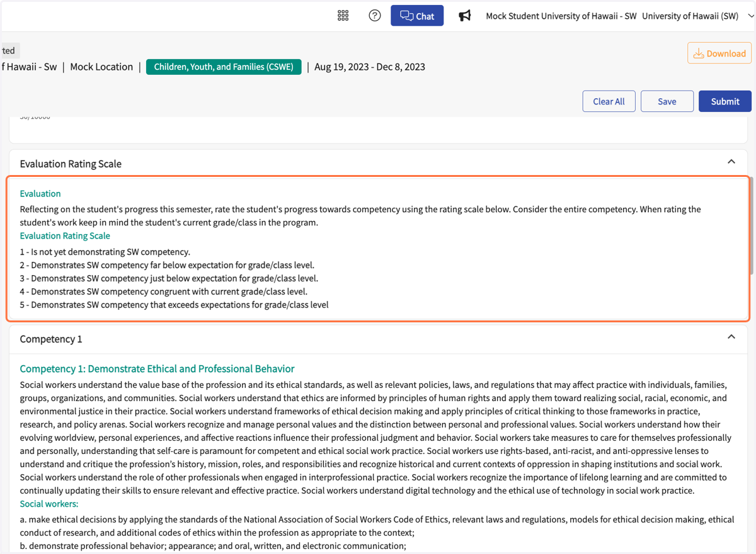
Task: Click rating 3 - just below expectation line
Action: tap(169, 278)
